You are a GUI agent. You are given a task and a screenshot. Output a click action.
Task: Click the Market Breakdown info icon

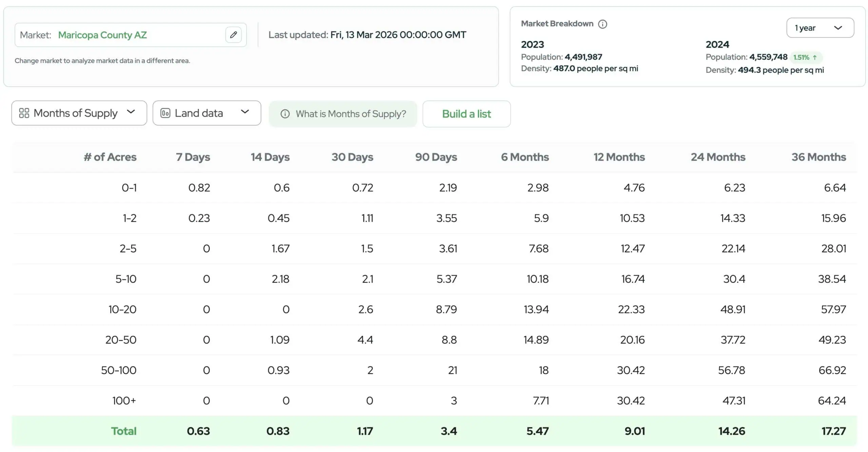pyautogui.click(x=603, y=24)
